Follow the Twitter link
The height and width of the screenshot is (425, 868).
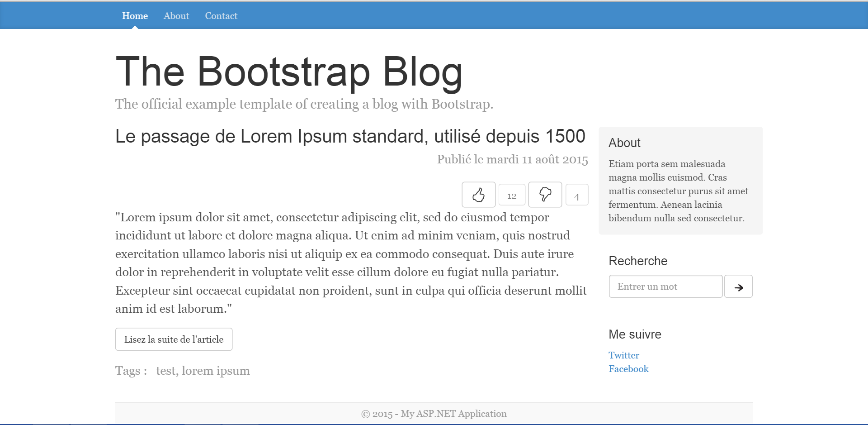tap(624, 355)
